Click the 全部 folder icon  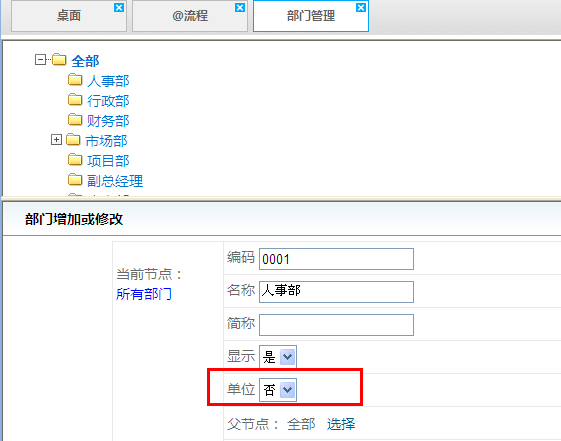coord(59,60)
